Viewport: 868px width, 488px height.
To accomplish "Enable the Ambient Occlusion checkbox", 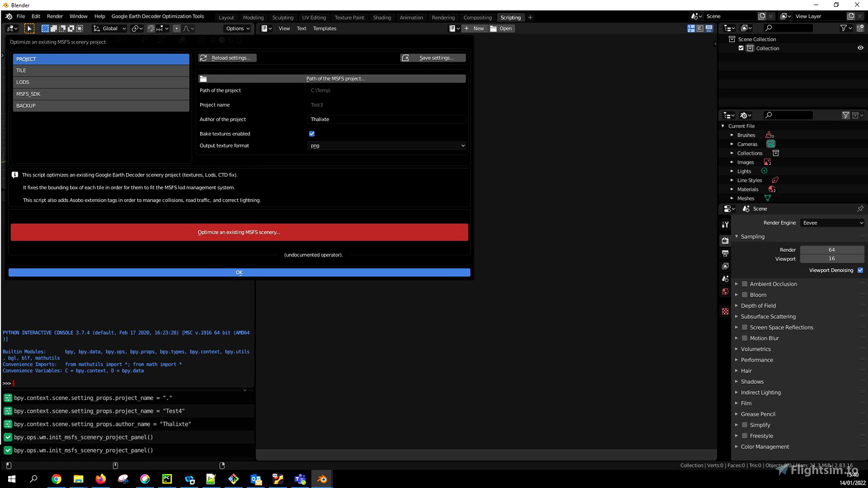I will click(x=744, y=284).
